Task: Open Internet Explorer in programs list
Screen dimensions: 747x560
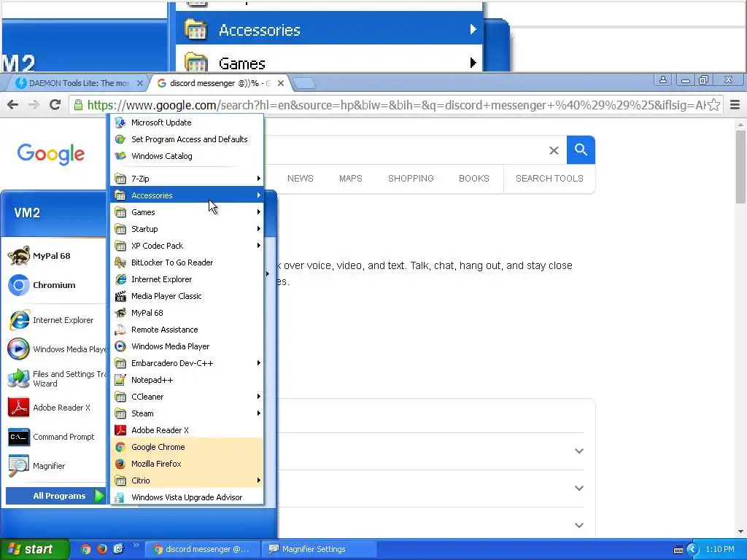Action: (x=187, y=279)
